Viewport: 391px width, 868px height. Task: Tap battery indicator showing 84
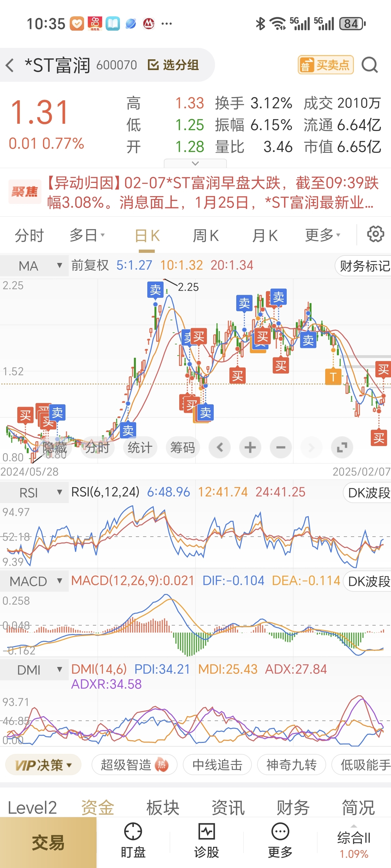coord(352,23)
